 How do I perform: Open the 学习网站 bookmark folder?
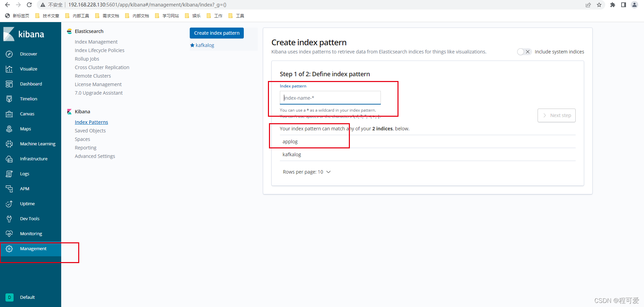(167, 16)
